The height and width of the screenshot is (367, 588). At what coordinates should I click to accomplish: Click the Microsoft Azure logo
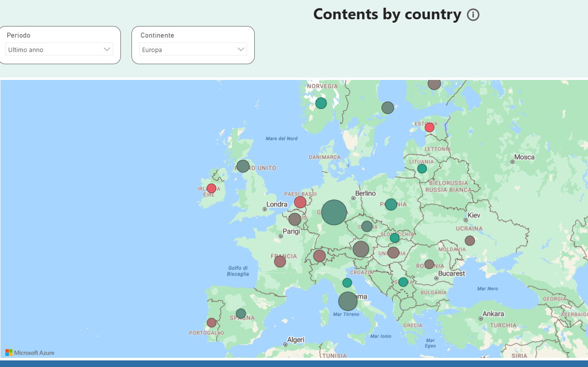(x=30, y=353)
